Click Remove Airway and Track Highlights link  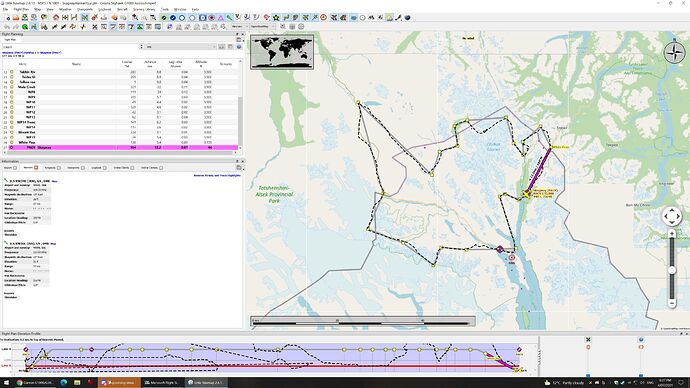[x=217, y=176]
